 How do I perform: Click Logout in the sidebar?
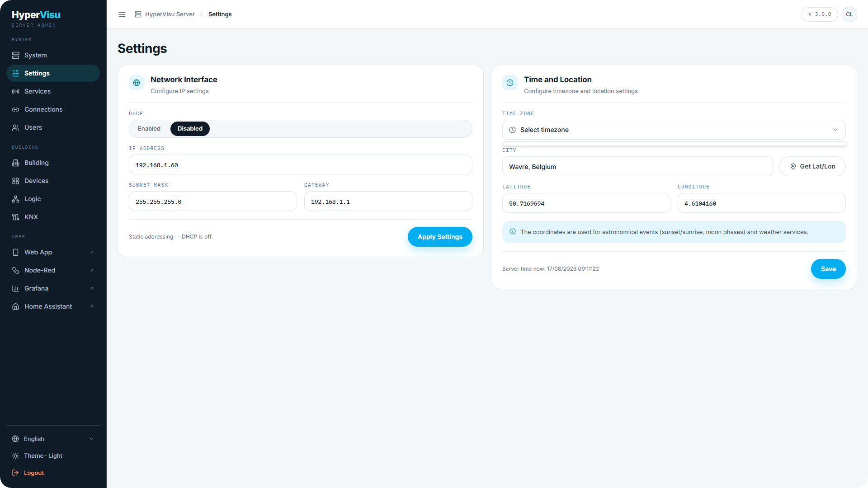pos(53,473)
